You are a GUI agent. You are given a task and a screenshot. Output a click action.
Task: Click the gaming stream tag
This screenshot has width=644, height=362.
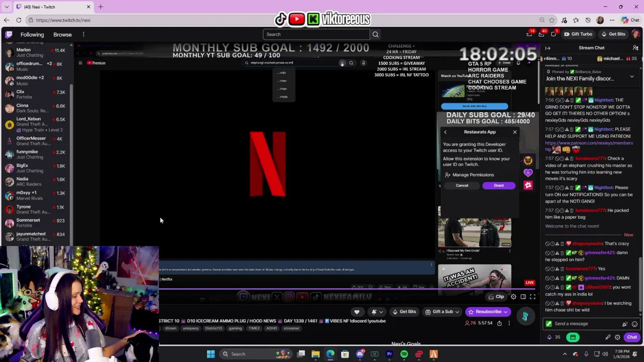click(235, 328)
